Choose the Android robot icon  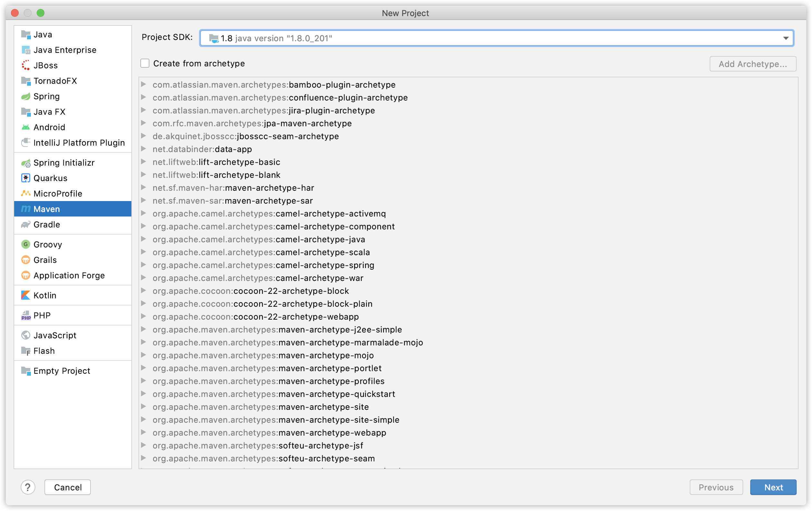(26, 127)
